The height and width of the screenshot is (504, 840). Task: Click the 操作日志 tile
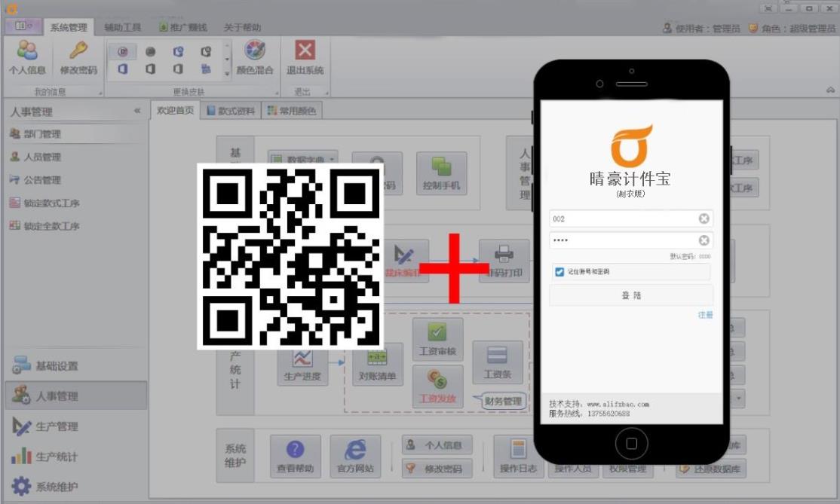pyautogui.click(x=518, y=457)
